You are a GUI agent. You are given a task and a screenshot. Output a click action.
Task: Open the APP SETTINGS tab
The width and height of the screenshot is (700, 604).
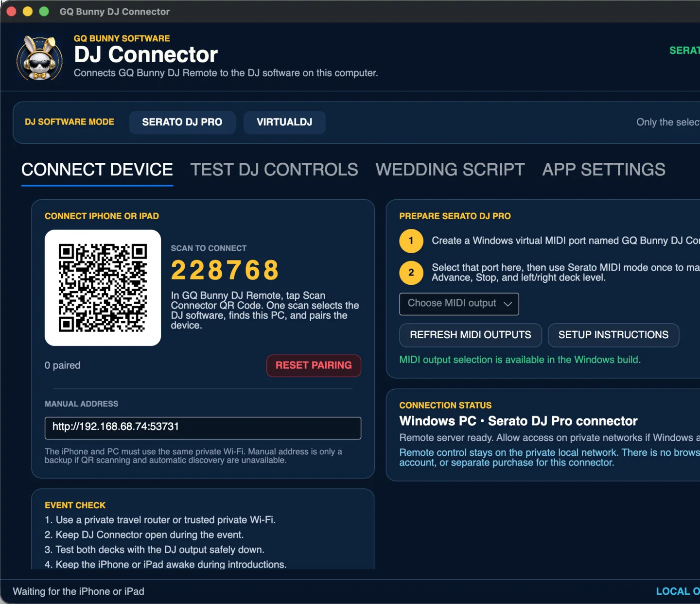604,170
